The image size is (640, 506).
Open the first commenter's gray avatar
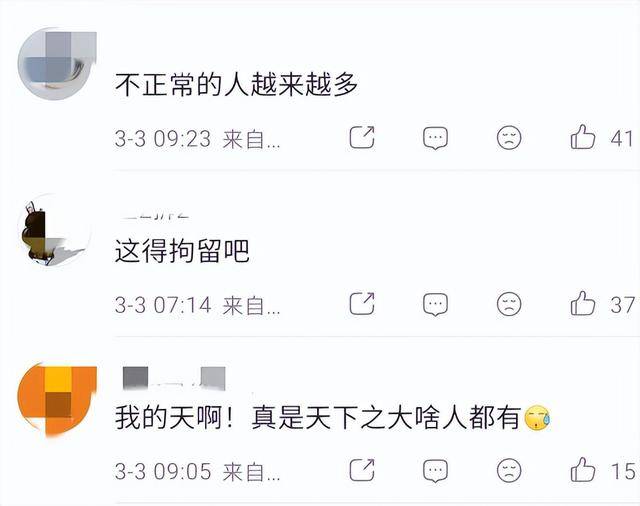click(56, 64)
